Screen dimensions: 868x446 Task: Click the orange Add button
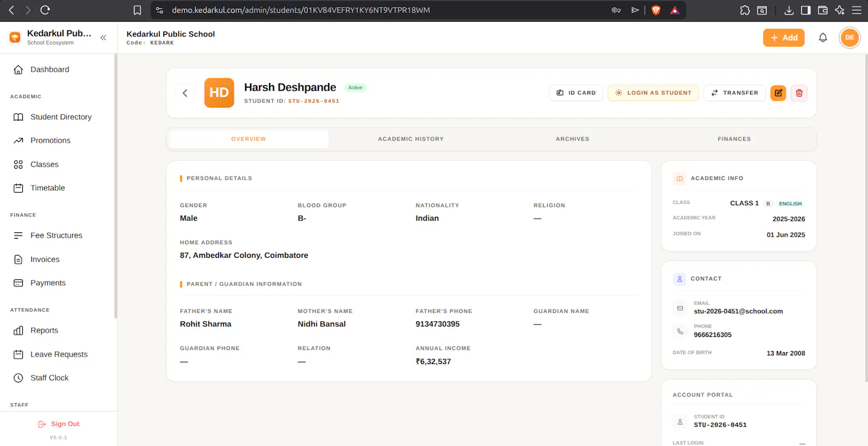tap(783, 37)
